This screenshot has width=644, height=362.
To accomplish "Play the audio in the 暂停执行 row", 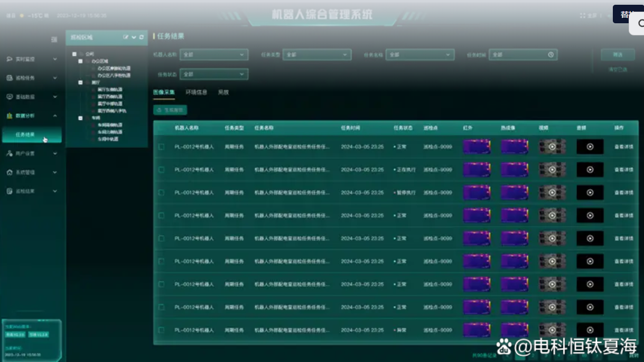I will point(590,192).
